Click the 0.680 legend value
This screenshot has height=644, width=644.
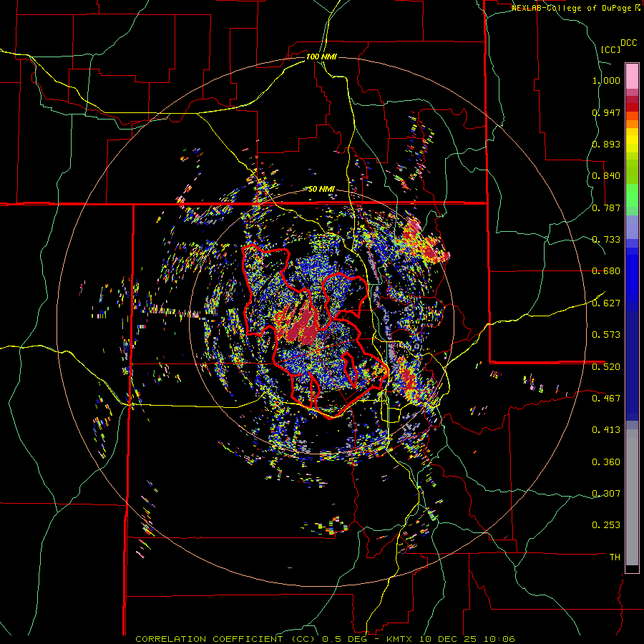click(x=606, y=271)
